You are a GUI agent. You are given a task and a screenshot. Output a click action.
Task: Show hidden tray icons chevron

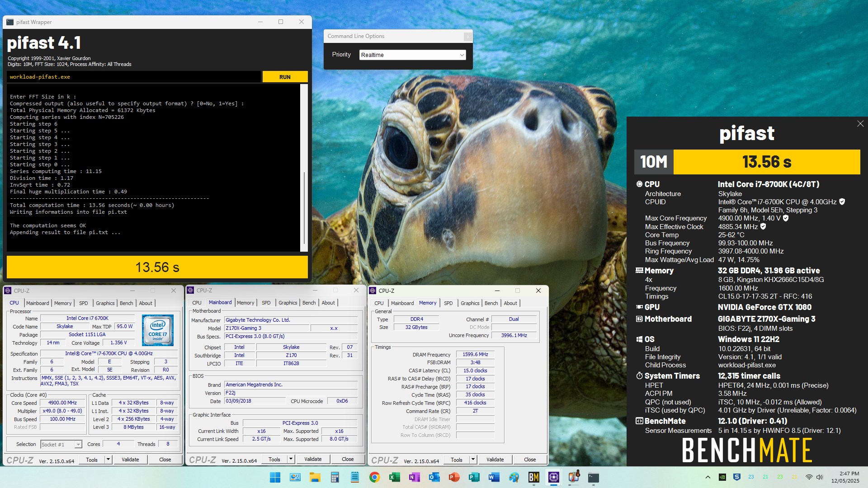[708, 477]
